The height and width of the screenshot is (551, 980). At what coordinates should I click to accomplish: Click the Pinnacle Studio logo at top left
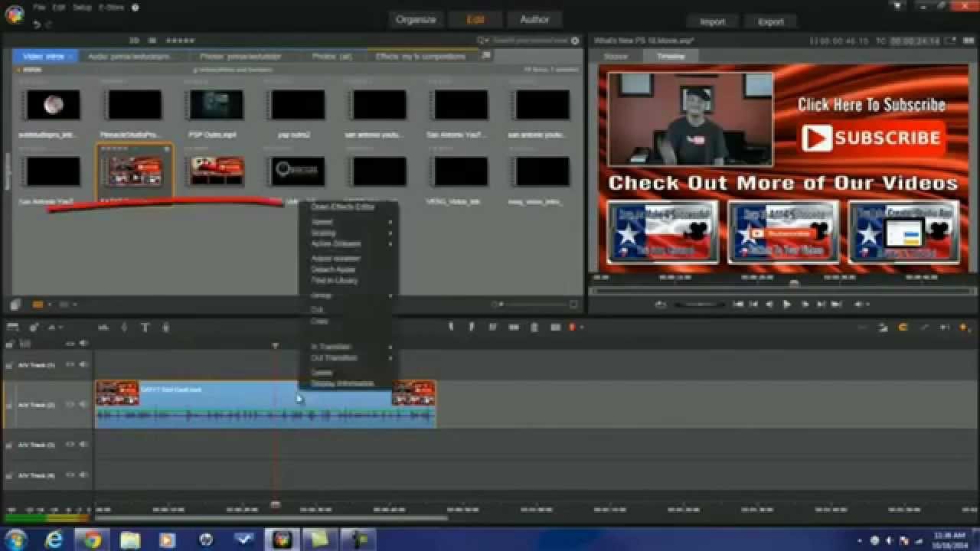tap(14, 13)
